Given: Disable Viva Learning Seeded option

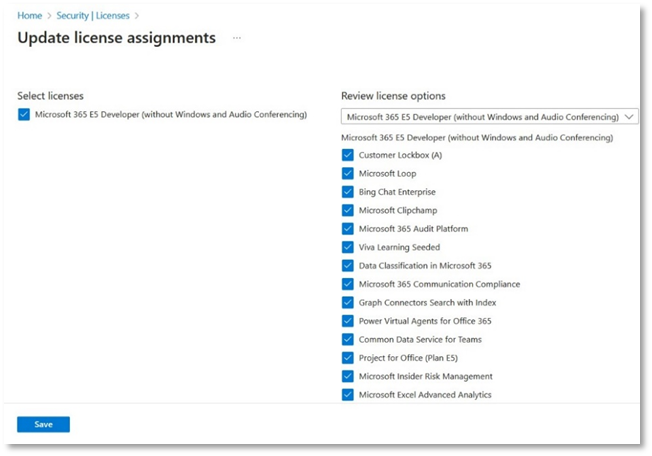Looking at the screenshot, I should point(348,247).
